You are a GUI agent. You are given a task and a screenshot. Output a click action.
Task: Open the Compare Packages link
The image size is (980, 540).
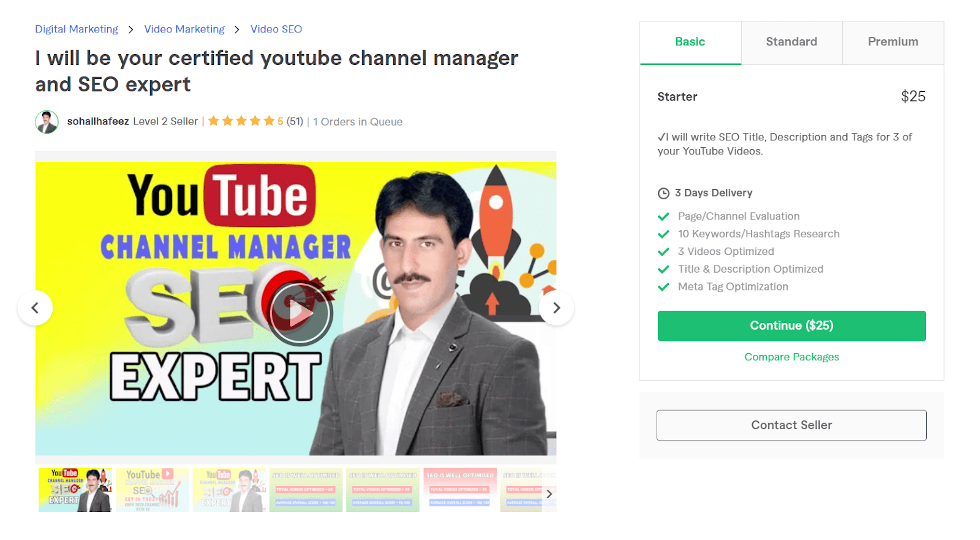pyautogui.click(x=791, y=357)
